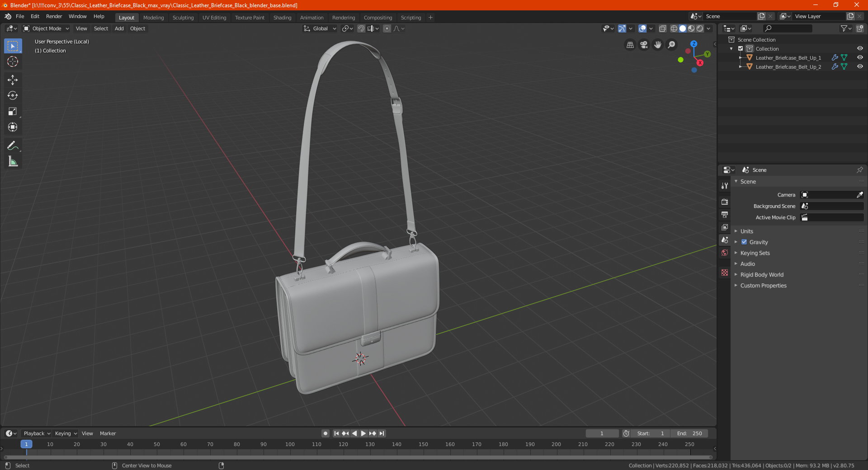
Task: Open the Keying dropdown in timeline
Action: (x=66, y=433)
